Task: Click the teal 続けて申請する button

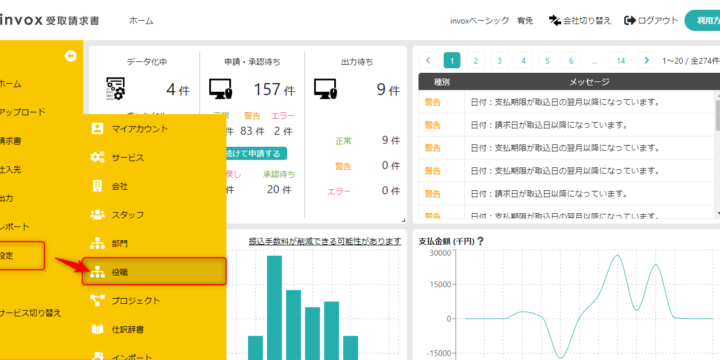Action: 255,153
